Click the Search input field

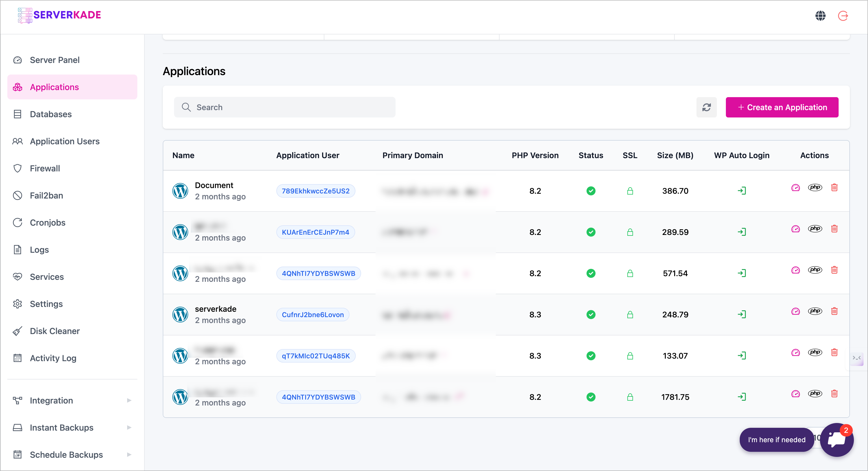click(285, 107)
